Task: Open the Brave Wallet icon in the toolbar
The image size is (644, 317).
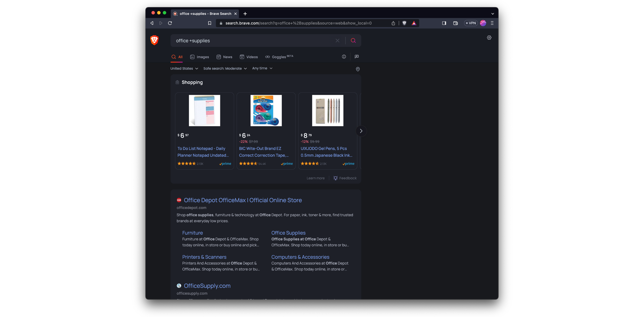Action: pos(455,23)
